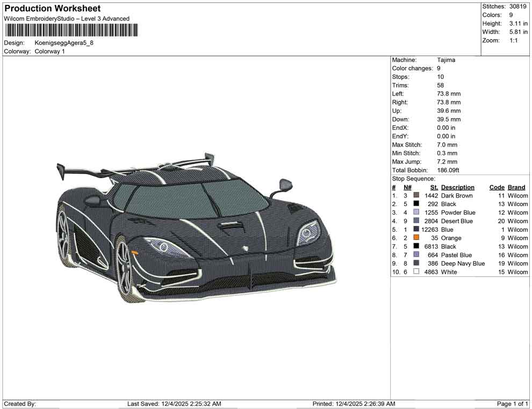The height and width of the screenshot is (409, 532).
Task: Click the Blue swatch in stop row 5
Action: pyautogui.click(x=415, y=229)
